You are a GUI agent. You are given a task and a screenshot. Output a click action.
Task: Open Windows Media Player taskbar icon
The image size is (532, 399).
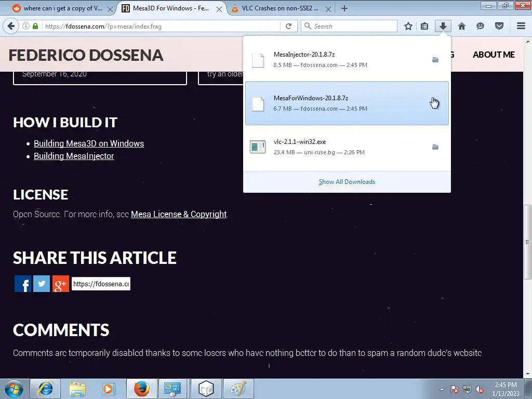click(109, 389)
